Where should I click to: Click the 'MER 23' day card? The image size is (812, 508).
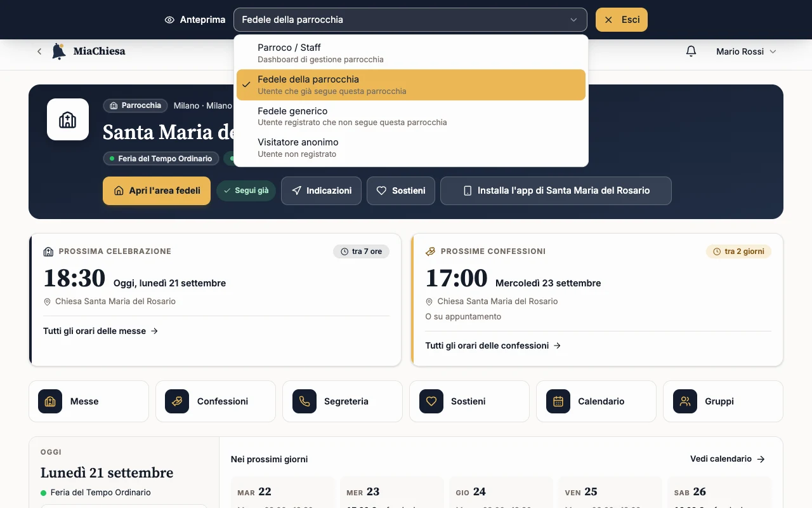[392, 493]
